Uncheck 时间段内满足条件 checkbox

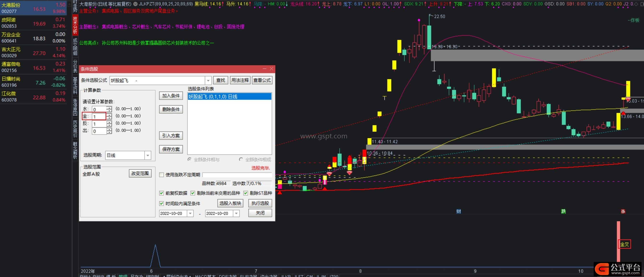pyautogui.click(x=161, y=204)
